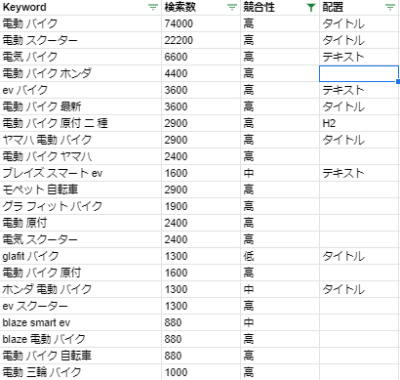Click the cell ev バイク
Screen dimensions: 400x380
click(81, 90)
